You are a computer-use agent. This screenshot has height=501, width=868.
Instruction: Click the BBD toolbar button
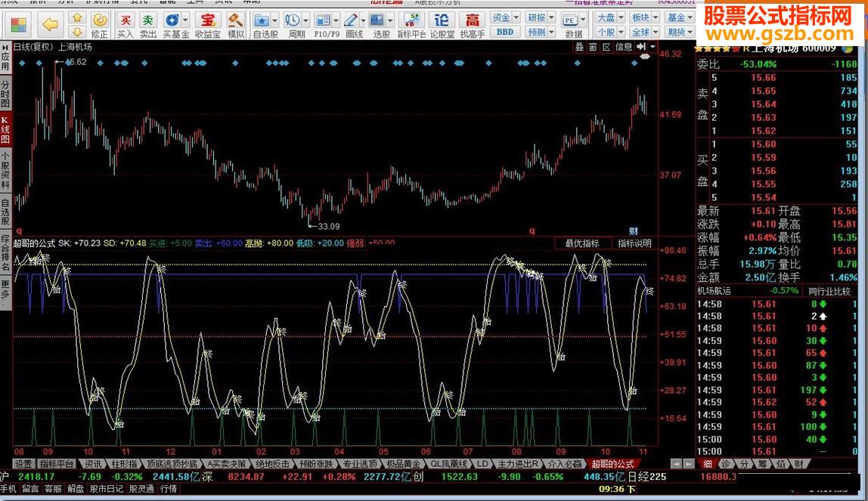505,32
